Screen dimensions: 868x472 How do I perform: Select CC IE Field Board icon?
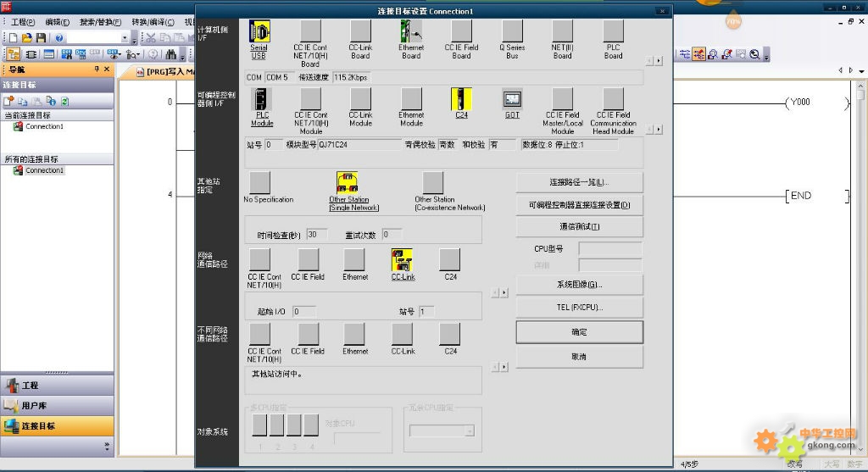coord(461,31)
